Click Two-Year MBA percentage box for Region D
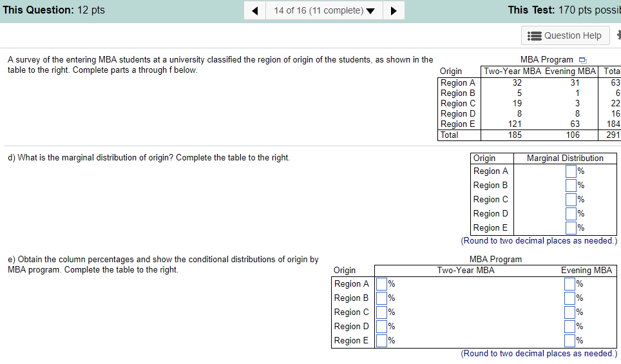 point(381,327)
